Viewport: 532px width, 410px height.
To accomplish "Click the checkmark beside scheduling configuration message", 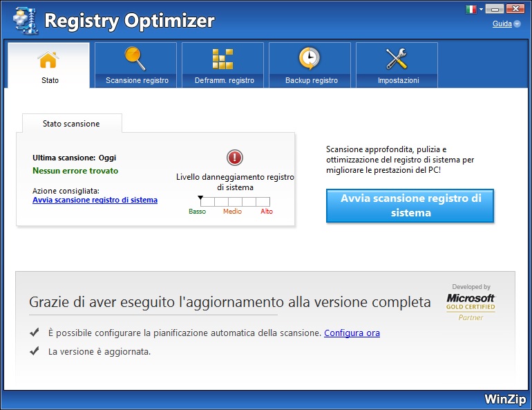I will (35, 333).
